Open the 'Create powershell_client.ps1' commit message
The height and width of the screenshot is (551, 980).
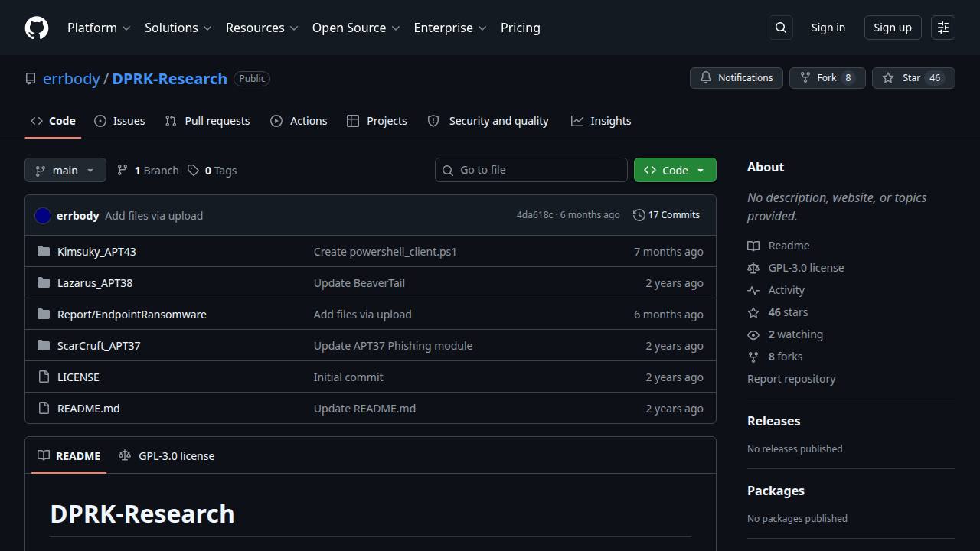point(385,251)
